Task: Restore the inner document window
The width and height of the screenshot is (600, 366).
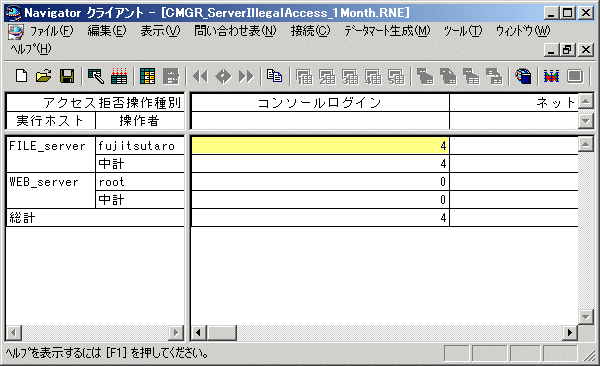Action: coord(567,49)
